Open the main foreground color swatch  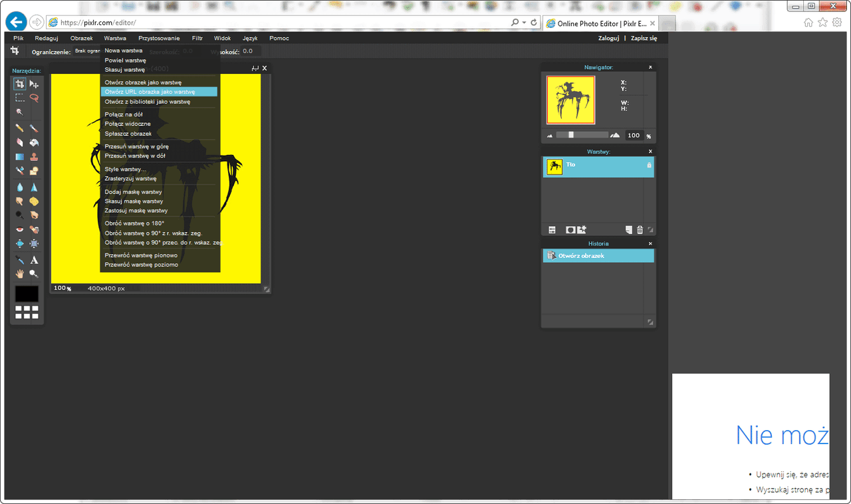(x=27, y=294)
